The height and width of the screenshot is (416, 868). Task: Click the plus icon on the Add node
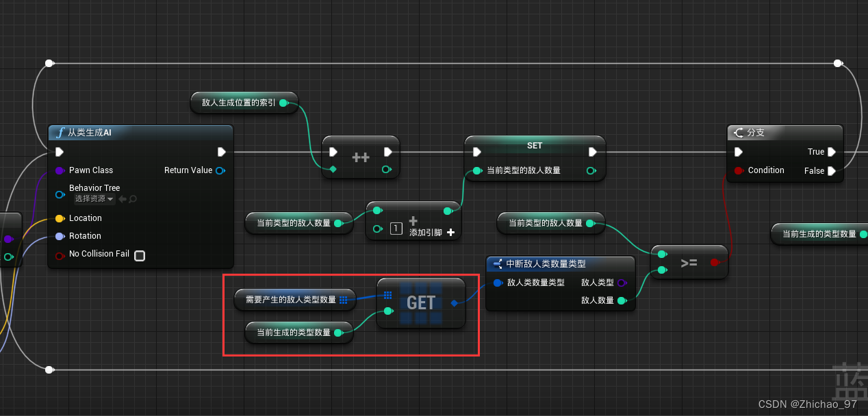pyautogui.click(x=413, y=220)
